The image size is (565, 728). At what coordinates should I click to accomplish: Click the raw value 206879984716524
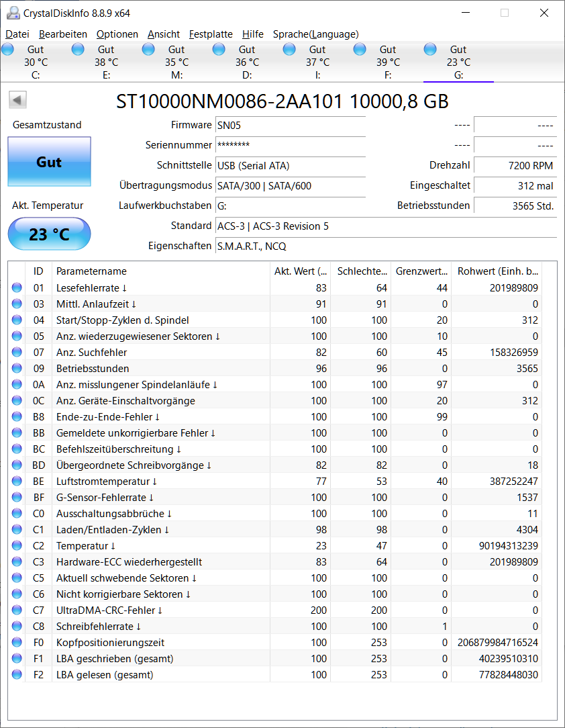(x=498, y=643)
